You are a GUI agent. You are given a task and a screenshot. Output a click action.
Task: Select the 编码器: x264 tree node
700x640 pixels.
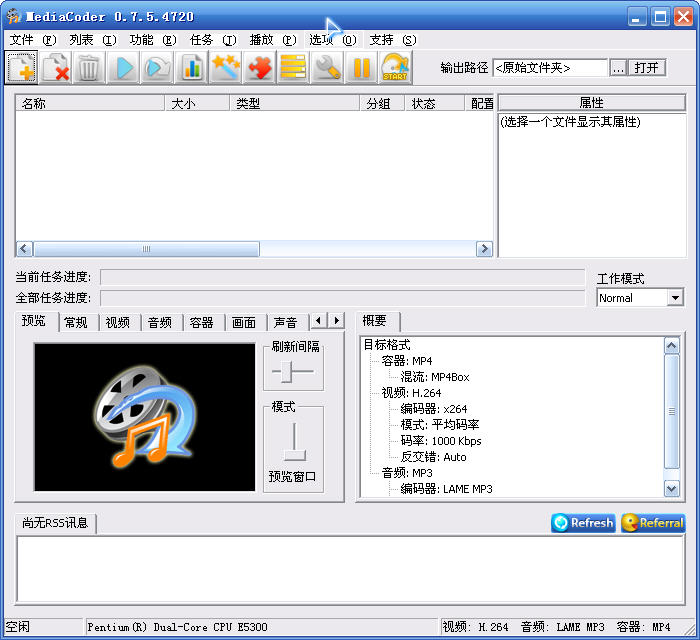433,409
